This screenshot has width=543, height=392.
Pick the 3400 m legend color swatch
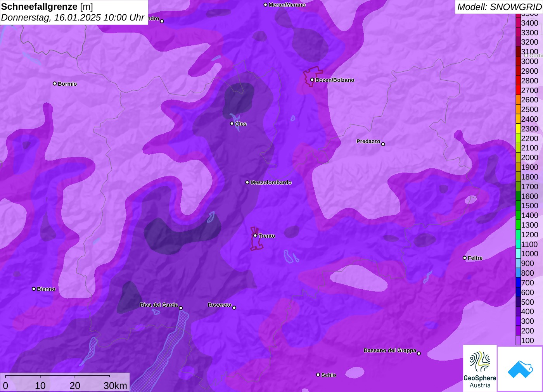coord(518,23)
